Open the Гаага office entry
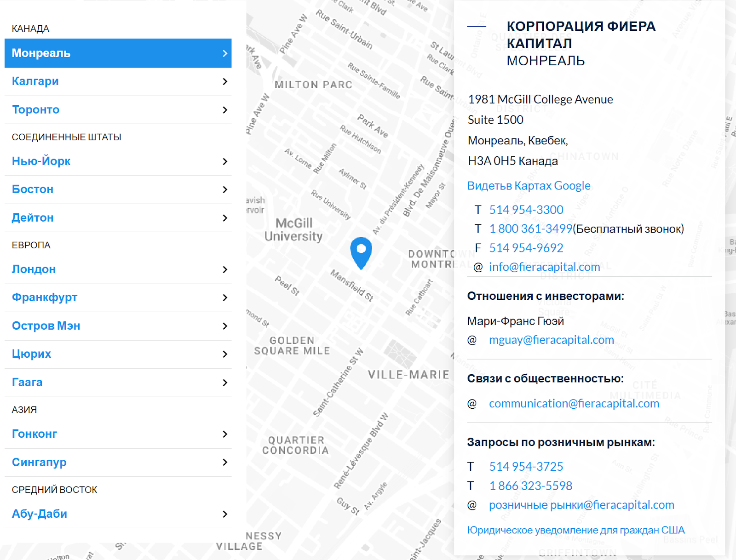736x560 pixels. coord(118,383)
